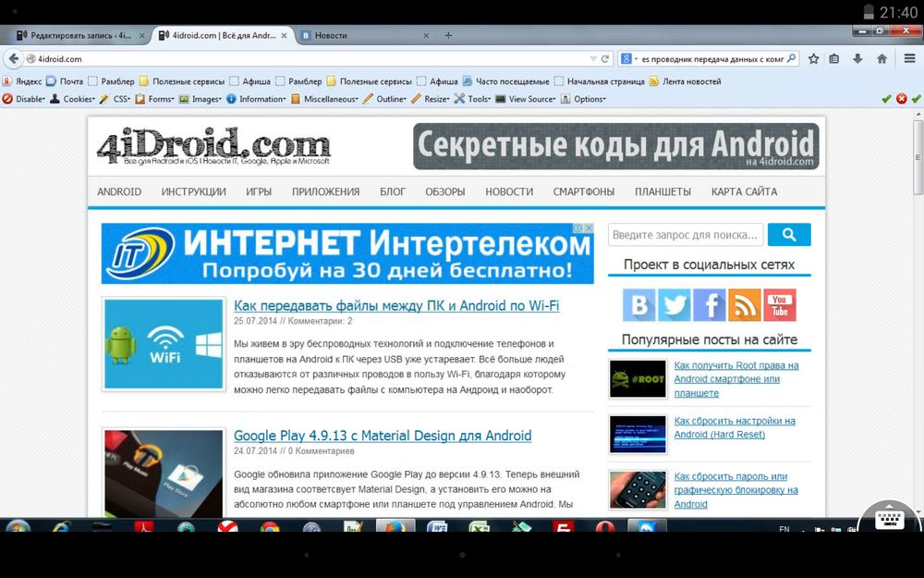Click the blue site search magnifier button
Viewport: 924px width, 578px height.
pyautogui.click(x=788, y=234)
